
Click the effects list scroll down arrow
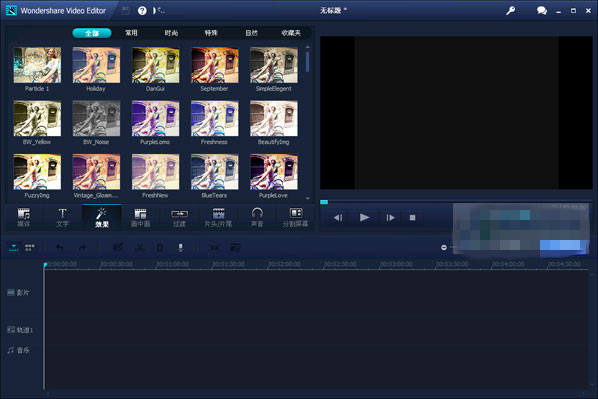click(307, 198)
